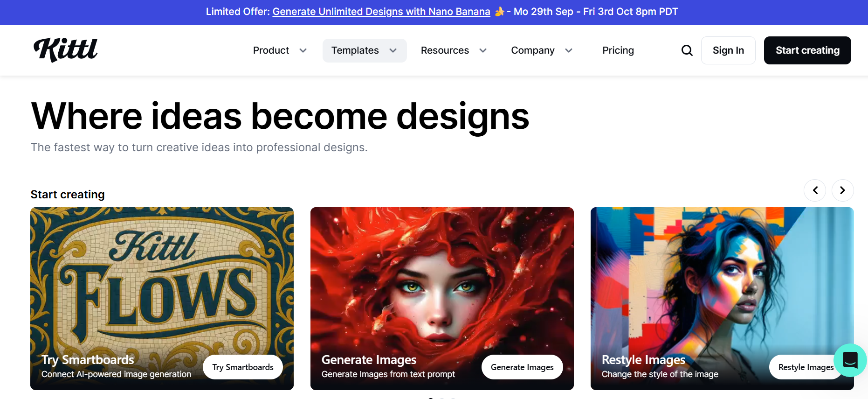
Task: Advance to next carousel slide arrow
Action: coord(842,190)
